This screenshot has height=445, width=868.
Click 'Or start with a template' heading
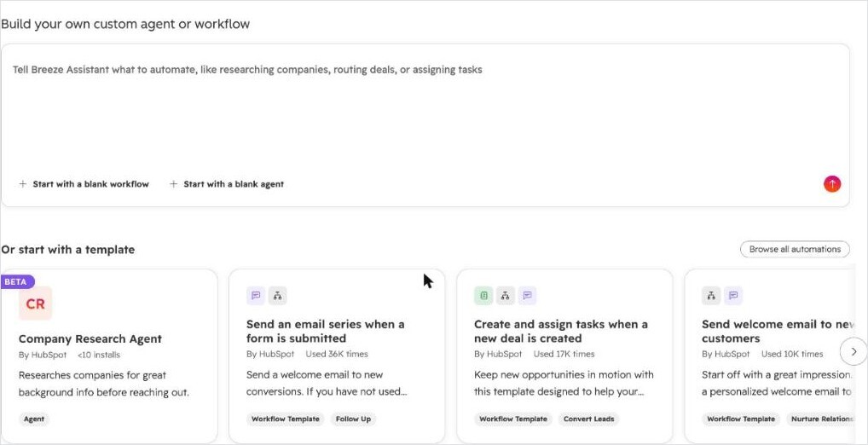68,250
